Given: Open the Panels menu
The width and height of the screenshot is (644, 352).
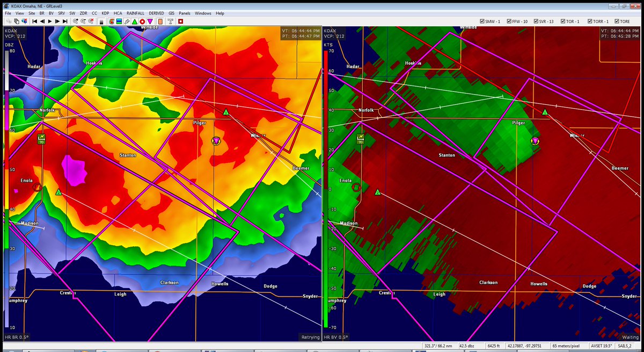Looking at the screenshot, I should point(185,12).
